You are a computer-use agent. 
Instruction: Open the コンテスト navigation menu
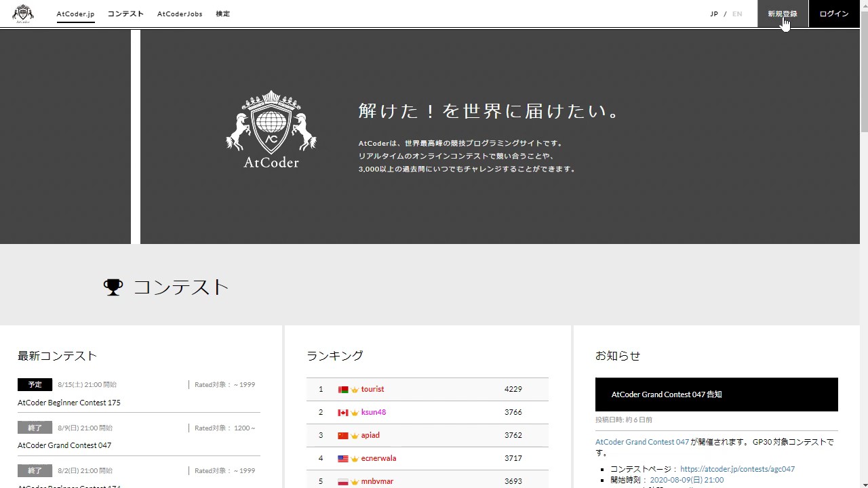tap(125, 13)
